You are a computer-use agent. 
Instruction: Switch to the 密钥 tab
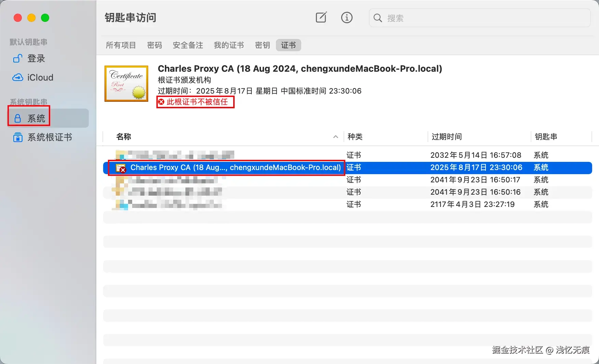(x=262, y=45)
